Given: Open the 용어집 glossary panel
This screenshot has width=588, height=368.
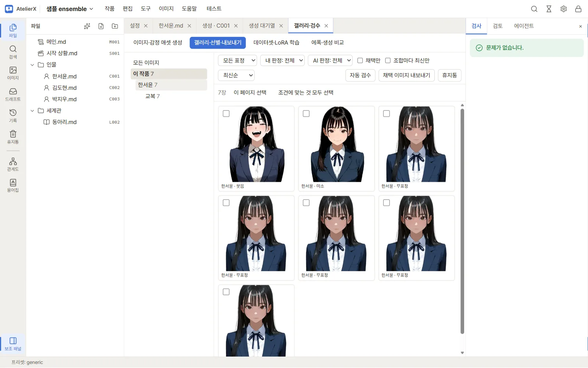Looking at the screenshot, I should tap(13, 185).
